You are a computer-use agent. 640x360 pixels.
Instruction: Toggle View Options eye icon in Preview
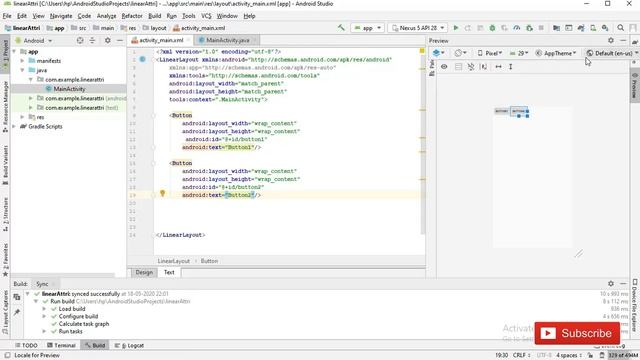pos(444,67)
